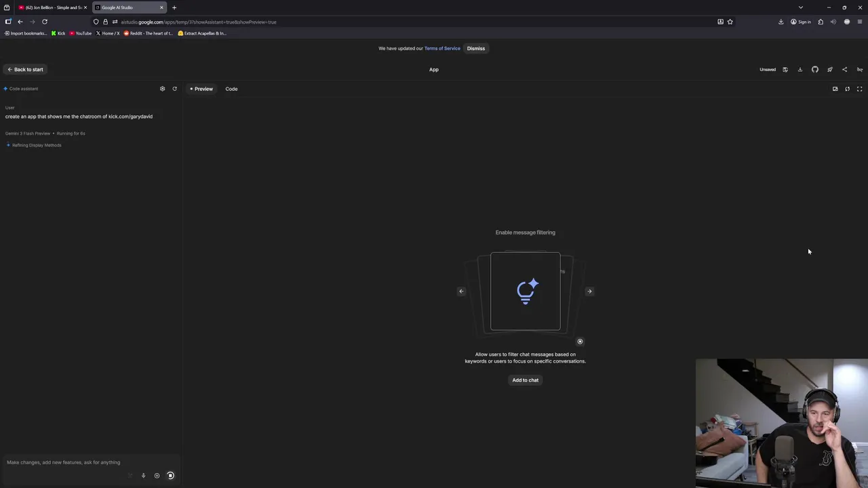Switch to the Code tab
Image resolution: width=868 pixels, height=488 pixels.
coord(231,89)
